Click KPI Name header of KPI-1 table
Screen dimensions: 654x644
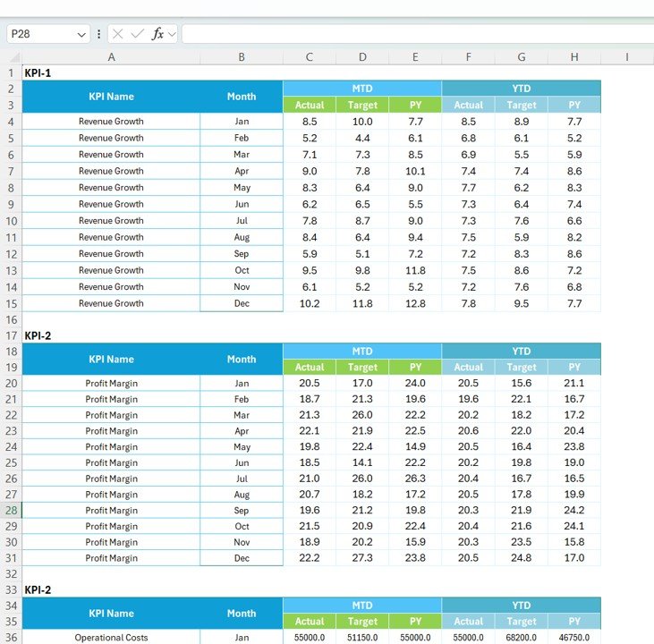(x=111, y=97)
